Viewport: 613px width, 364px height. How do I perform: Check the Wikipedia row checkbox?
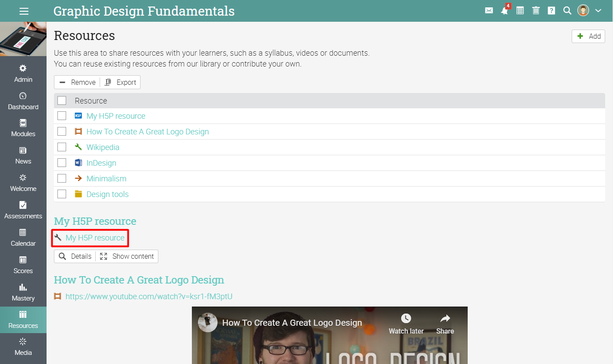[x=62, y=147]
